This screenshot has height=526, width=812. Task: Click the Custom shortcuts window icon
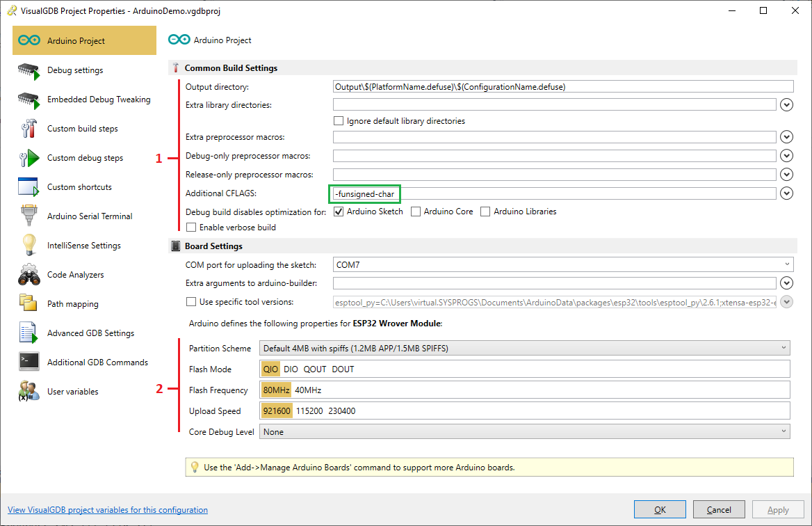point(29,187)
